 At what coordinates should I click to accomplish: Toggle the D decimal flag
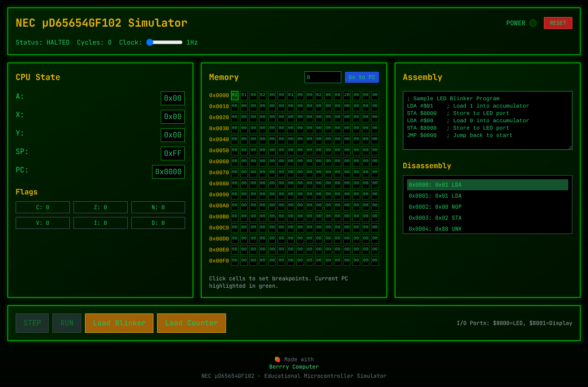click(158, 222)
